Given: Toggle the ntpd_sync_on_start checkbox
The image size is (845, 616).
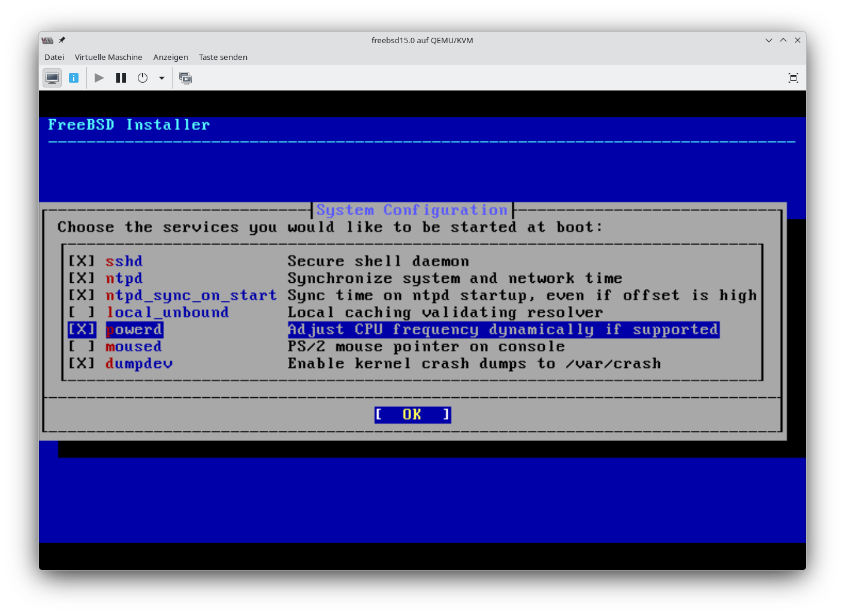Looking at the screenshot, I should coord(82,295).
